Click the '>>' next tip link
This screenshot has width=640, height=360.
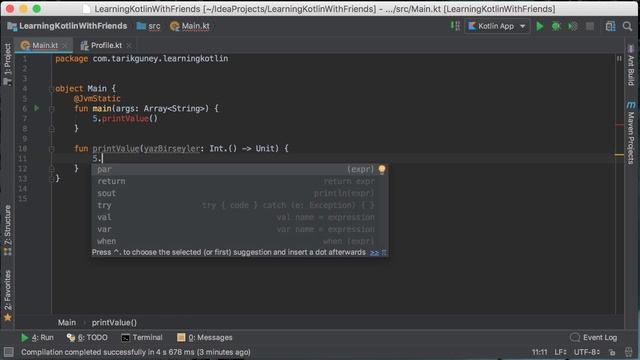(x=374, y=253)
